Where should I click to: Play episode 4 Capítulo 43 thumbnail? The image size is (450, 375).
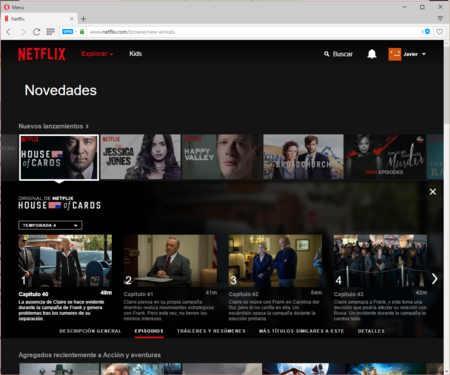coord(380,261)
